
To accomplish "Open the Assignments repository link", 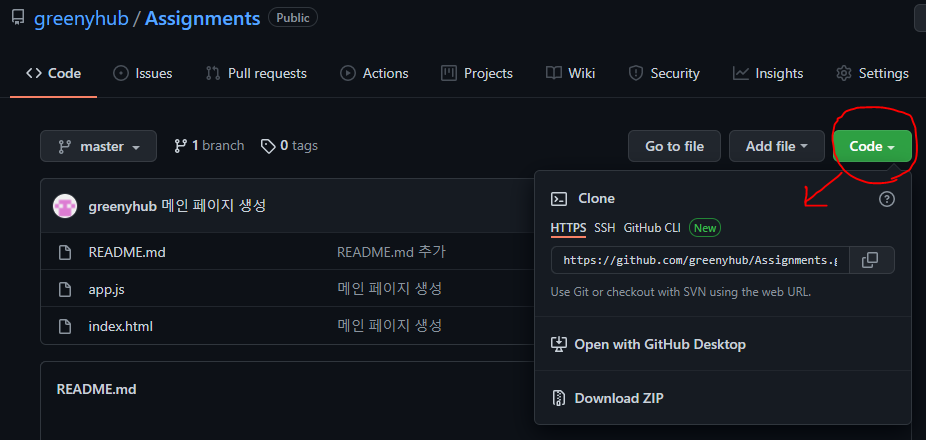I will pos(203,18).
